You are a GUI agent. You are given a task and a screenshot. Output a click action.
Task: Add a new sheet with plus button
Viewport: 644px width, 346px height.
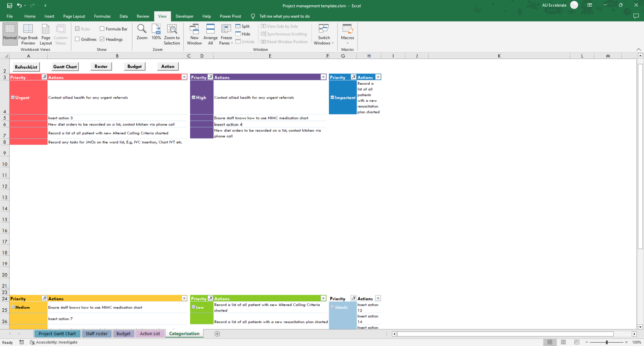217,334
